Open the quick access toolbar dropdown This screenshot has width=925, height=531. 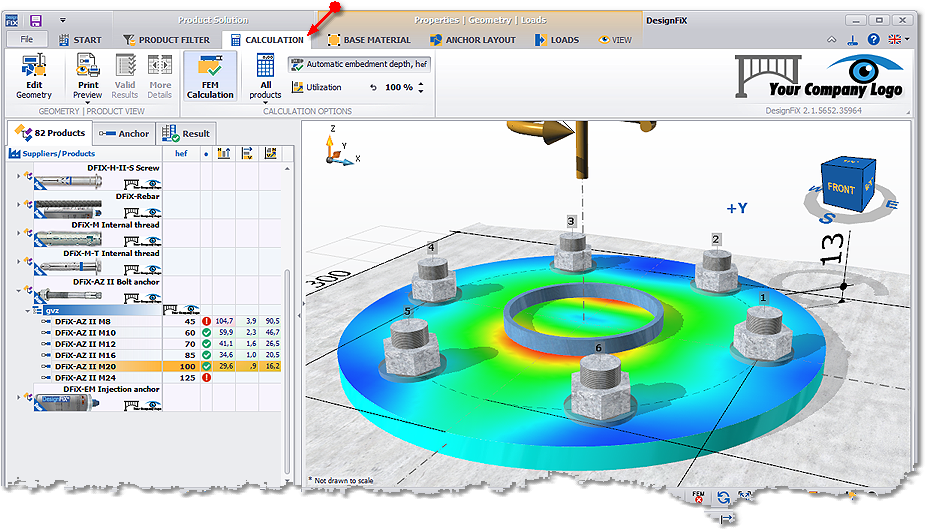63,21
